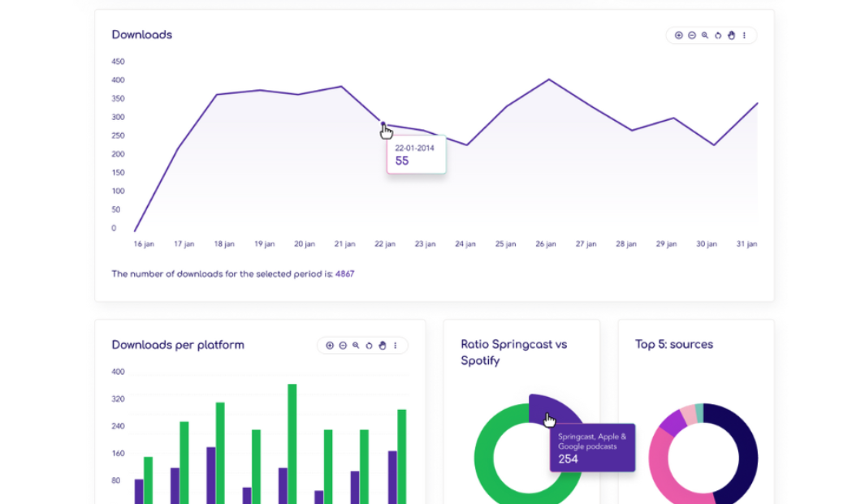
Task: Reset zoom in Downloads per platform chart
Action: pos(369,345)
